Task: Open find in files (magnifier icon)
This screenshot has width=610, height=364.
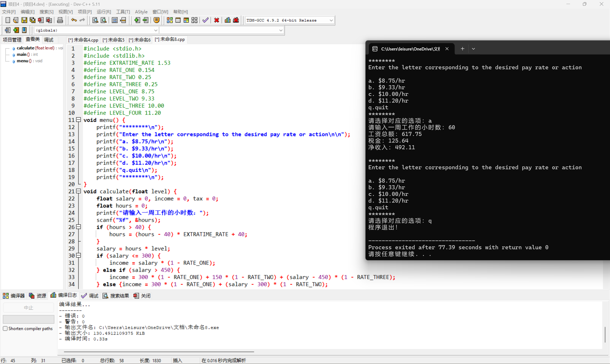Action: [x=103, y=20]
